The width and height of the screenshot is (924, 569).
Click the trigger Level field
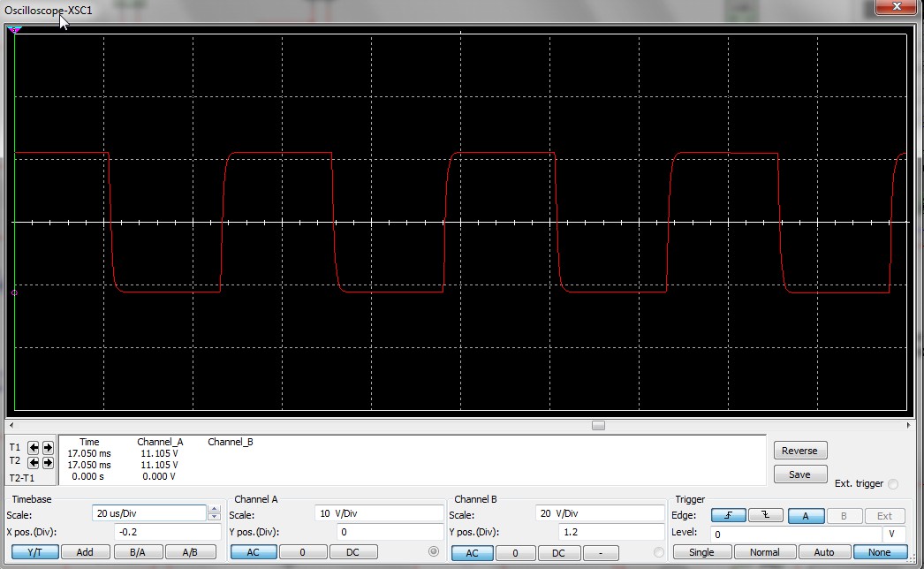coord(796,535)
